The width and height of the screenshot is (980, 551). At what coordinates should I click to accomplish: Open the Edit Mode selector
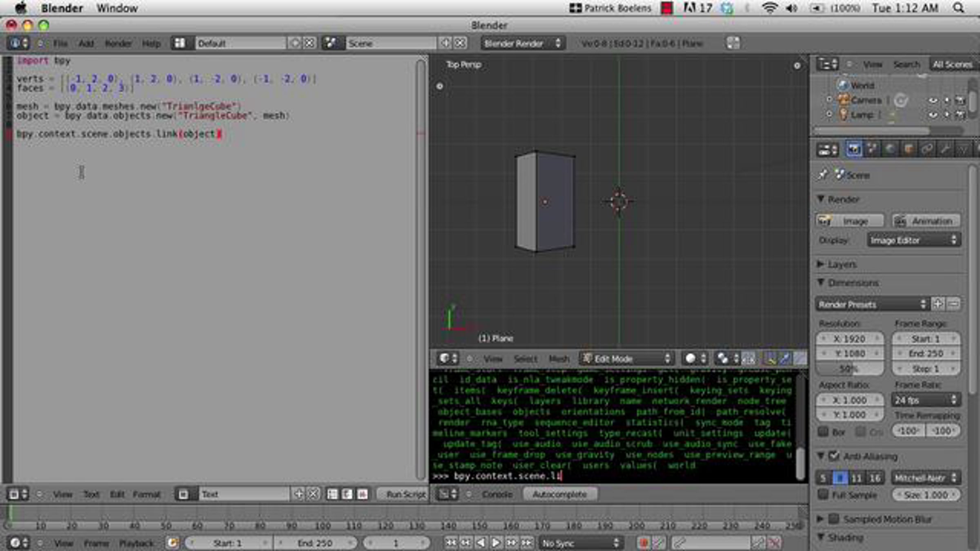coord(626,359)
